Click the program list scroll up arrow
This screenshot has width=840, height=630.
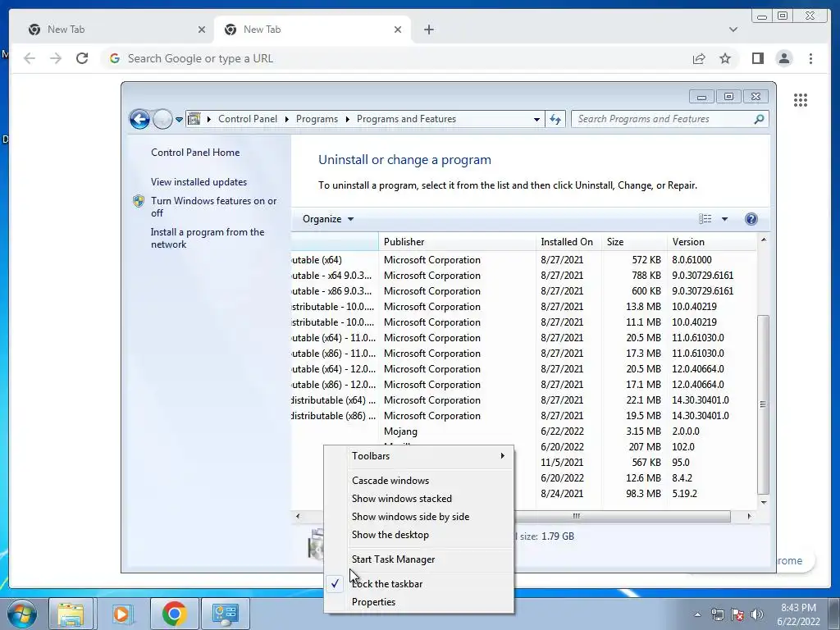[x=764, y=240]
